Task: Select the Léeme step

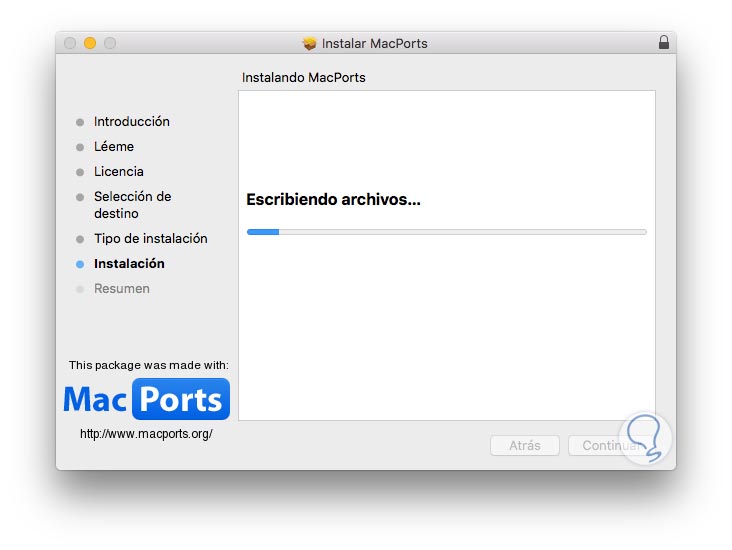Action: pyautogui.click(x=114, y=147)
